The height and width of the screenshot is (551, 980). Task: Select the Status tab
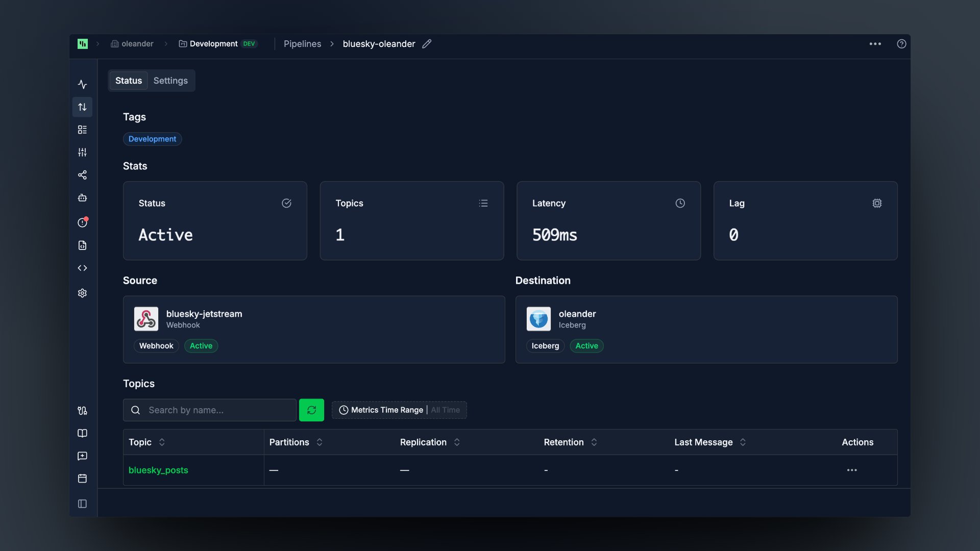click(129, 81)
